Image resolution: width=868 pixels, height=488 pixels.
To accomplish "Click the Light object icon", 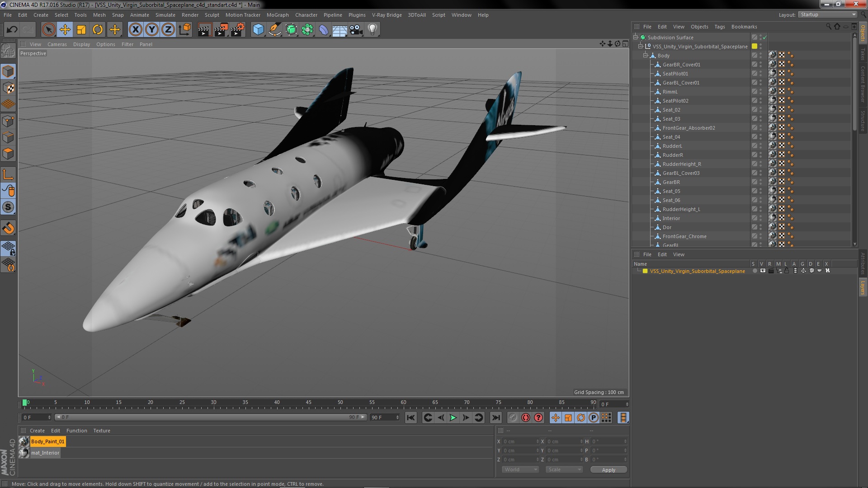I will pos(372,30).
